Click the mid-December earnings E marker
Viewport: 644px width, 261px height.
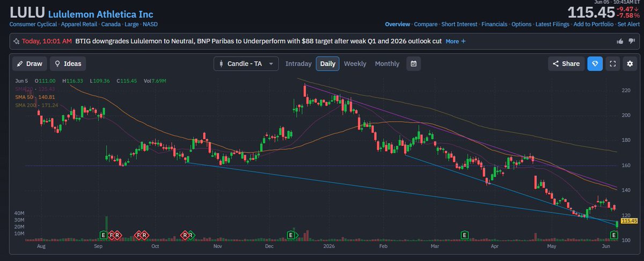291,235
